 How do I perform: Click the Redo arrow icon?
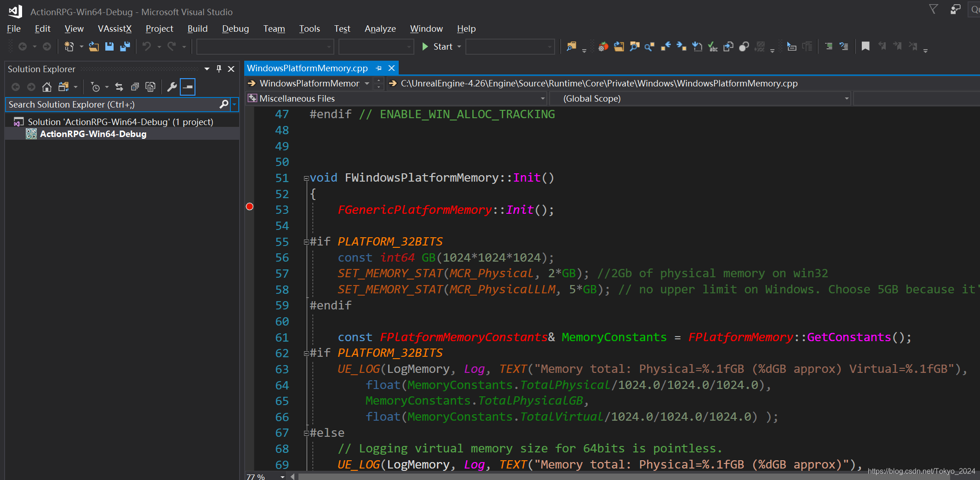pos(172,46)
